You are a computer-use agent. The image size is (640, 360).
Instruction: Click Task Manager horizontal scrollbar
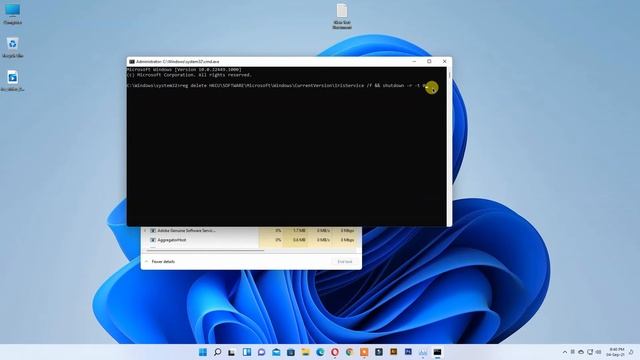click(x=204, y=250)
